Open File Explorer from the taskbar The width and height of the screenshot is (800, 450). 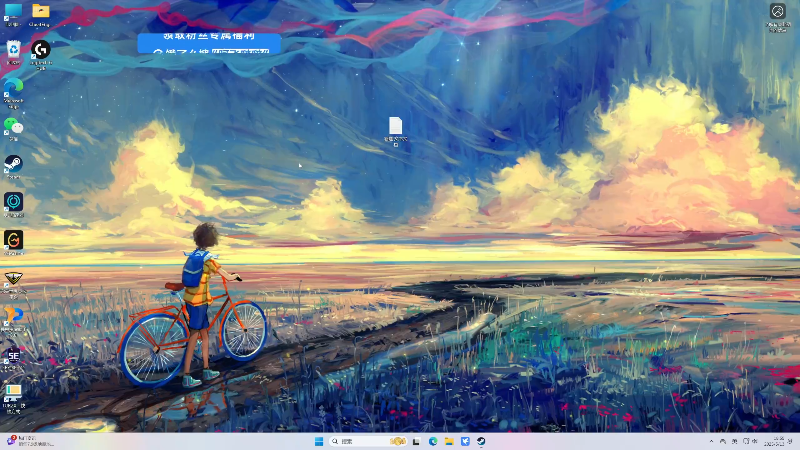coord(449,441)
